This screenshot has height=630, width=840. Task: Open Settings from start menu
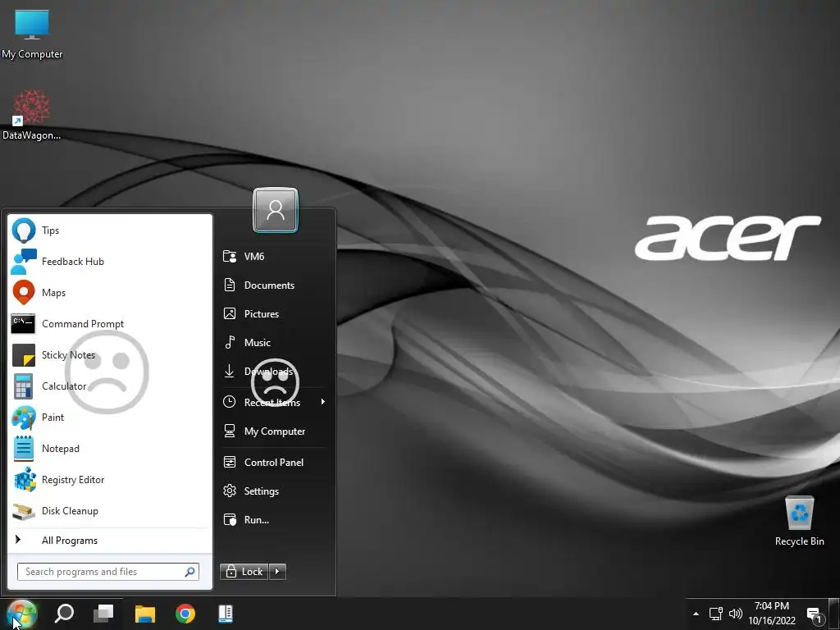(273, 491)
